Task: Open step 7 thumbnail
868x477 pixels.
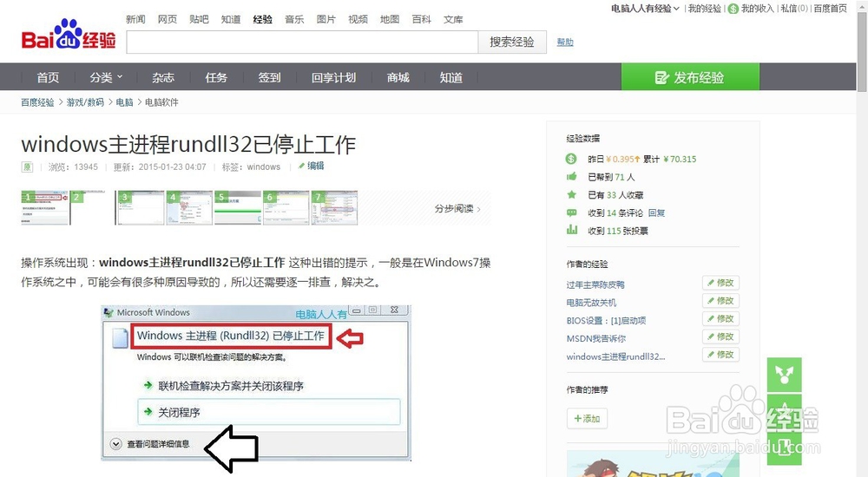Action: [334, 207]
